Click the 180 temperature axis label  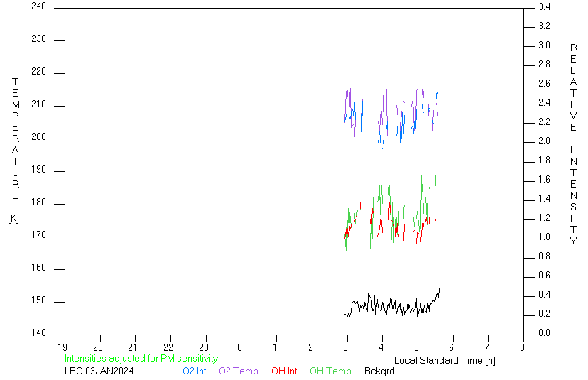pos(38,202)
